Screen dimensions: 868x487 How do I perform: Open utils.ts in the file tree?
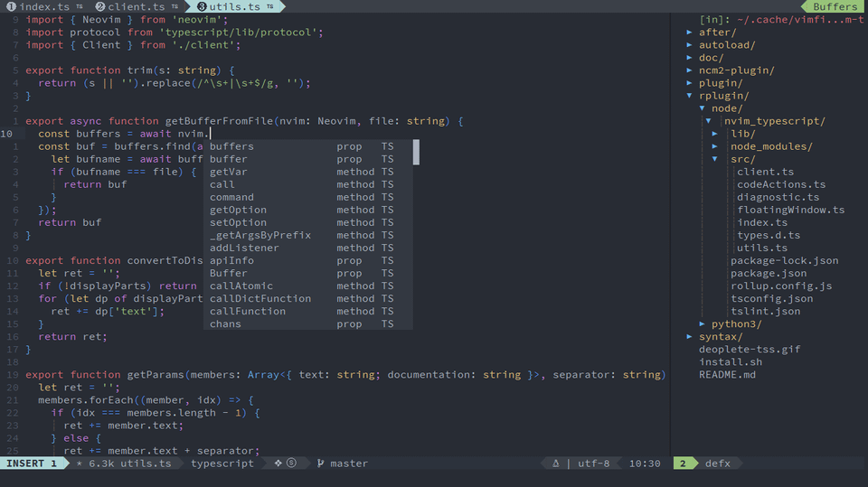pos(762,248)
